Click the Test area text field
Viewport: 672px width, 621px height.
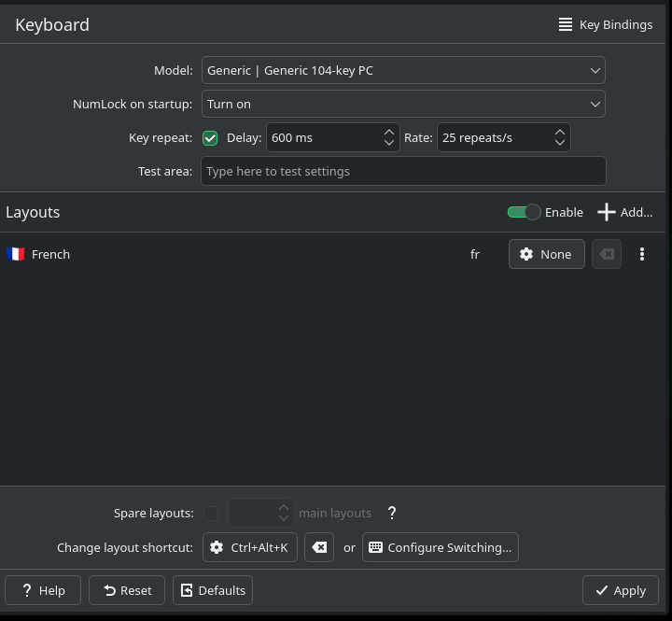pos(403,171)
